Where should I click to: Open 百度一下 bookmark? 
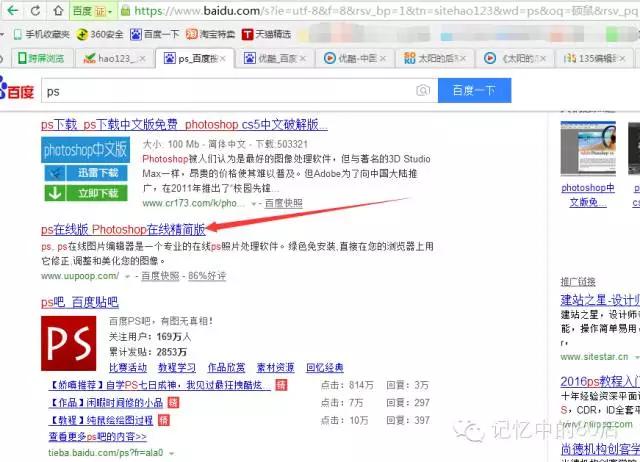coord(155,35)
